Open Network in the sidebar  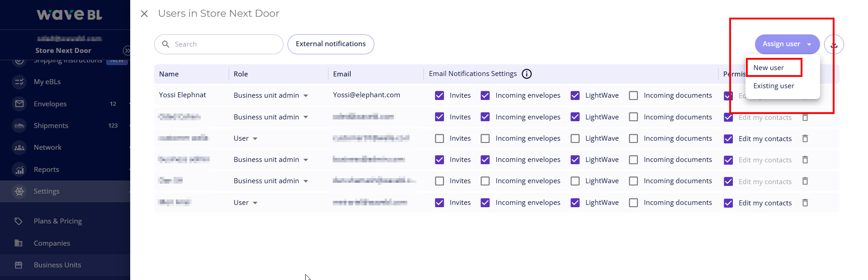point(47,147)
